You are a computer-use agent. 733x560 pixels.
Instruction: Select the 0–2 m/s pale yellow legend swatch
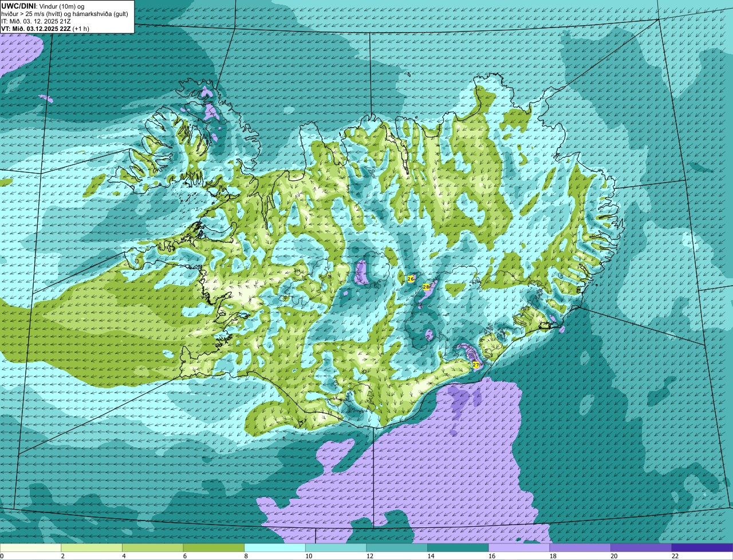30,548
